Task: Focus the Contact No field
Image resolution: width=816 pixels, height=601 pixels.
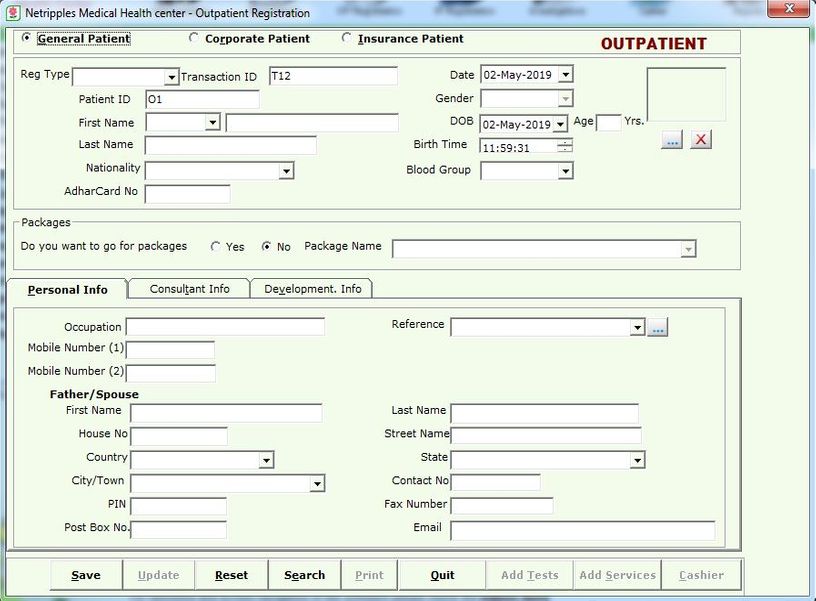Action: click(495, 482)
